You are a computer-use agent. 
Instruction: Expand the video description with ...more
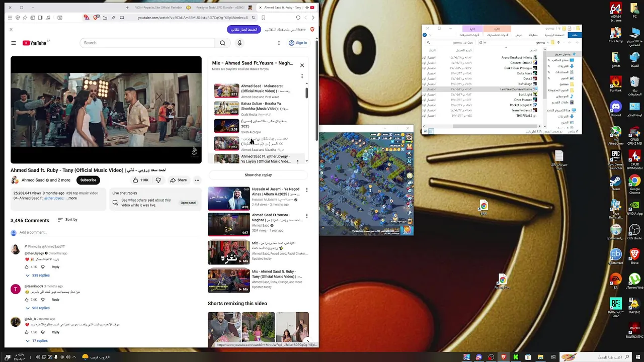pos(71,198)
